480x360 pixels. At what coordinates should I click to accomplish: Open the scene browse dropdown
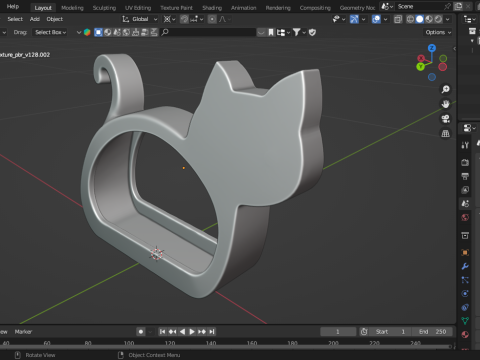[387, 6]
